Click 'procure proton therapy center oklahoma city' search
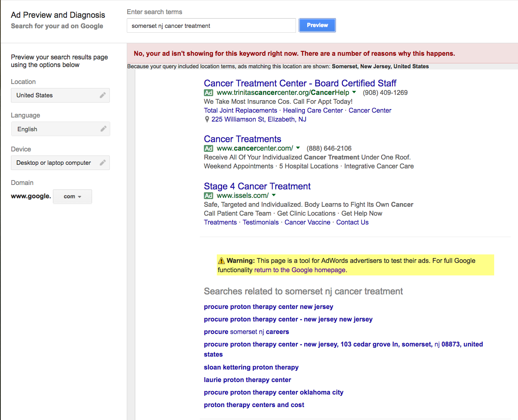The height and width of the screenshot is (420, 518). [x=274, y=392]
